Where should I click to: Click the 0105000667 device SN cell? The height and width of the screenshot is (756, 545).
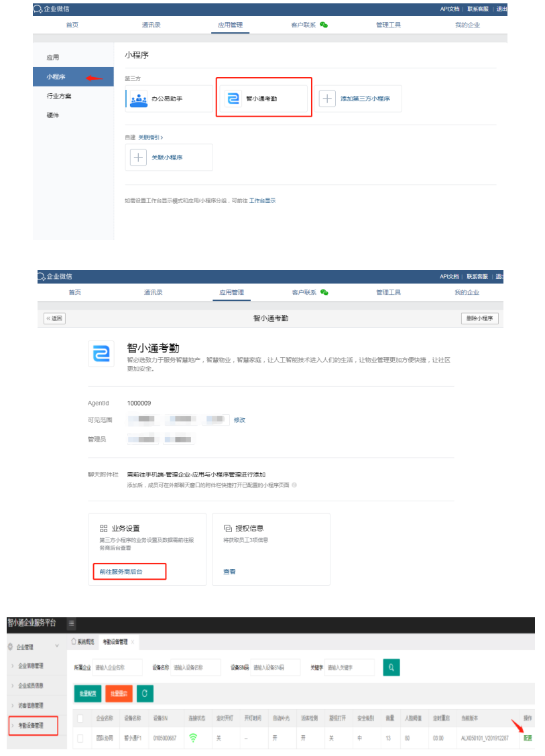coord(165,738)
